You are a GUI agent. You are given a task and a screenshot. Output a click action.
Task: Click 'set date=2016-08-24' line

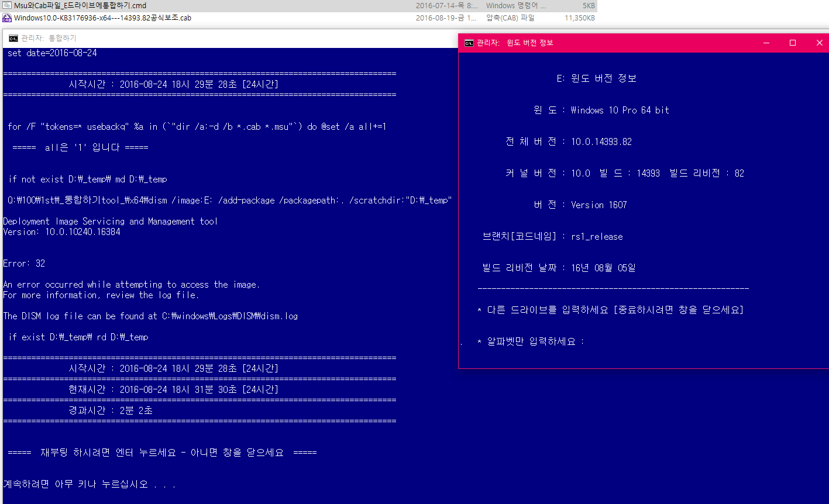click(x=52, y=53)
